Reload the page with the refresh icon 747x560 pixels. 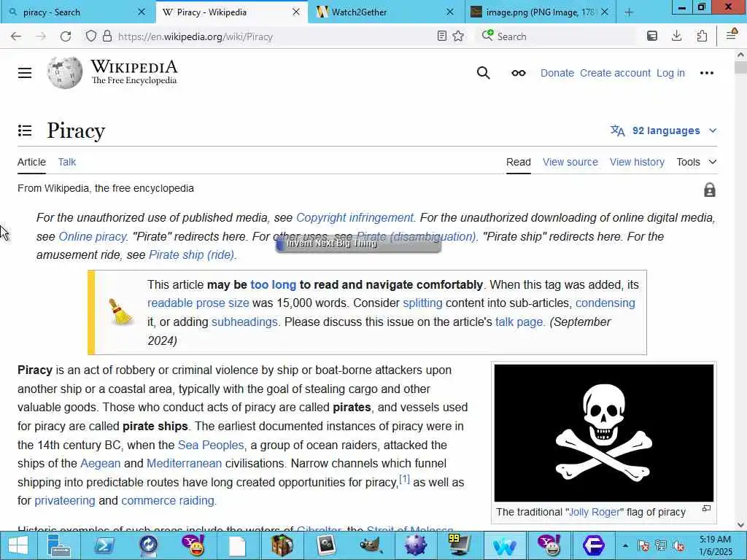(x=65, y=36)
